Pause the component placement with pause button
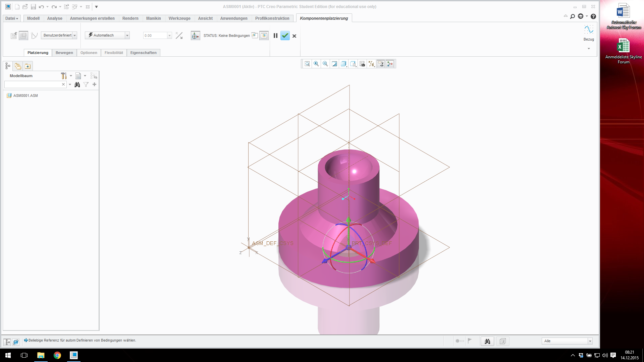 tap(275, 36)
